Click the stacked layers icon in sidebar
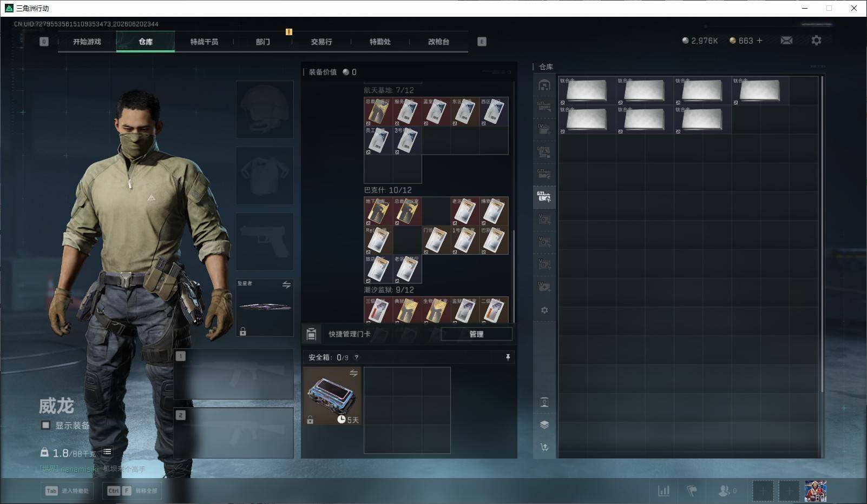867x504 pixels. point(544,425)
